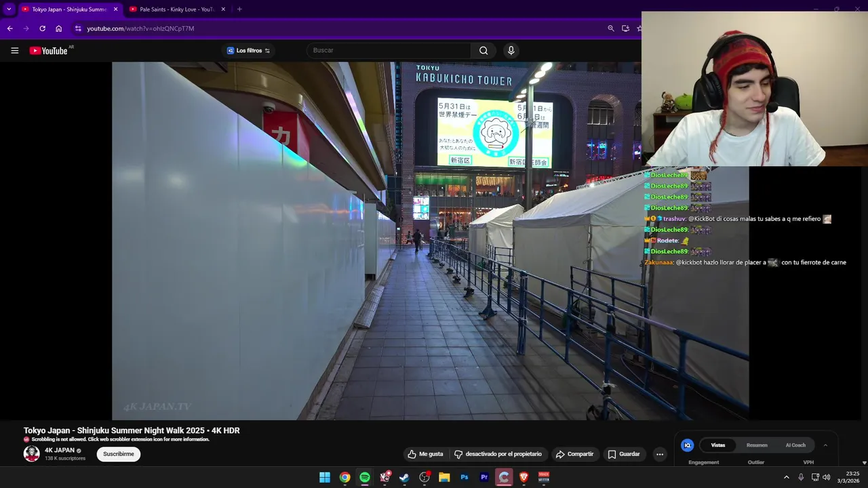Open zoom magnifier icon in address bar
868x488 pixels.
click(611, 28)
